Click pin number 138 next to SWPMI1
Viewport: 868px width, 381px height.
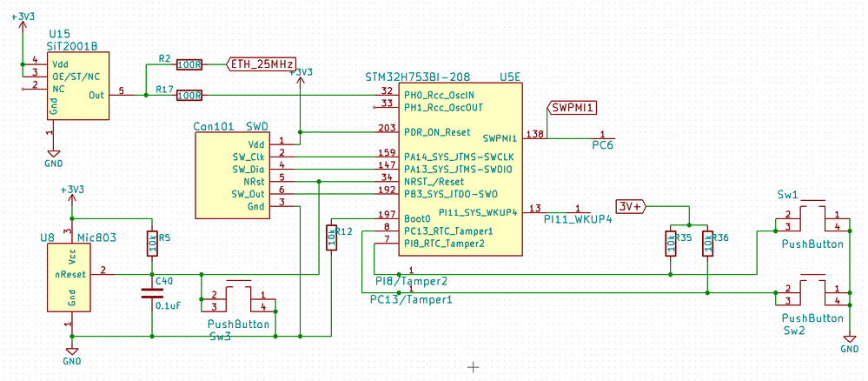click(x=534, y=134)
